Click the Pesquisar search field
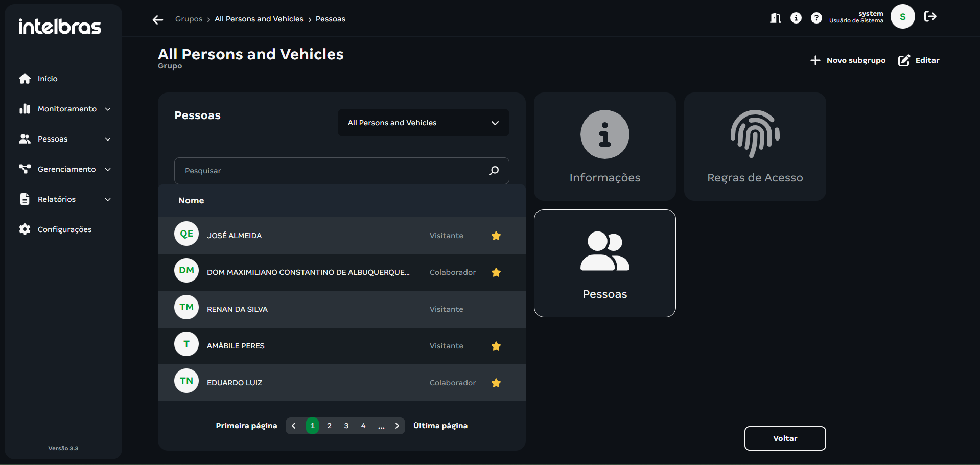This screenshot has width=980, height=465. point(332,171)
